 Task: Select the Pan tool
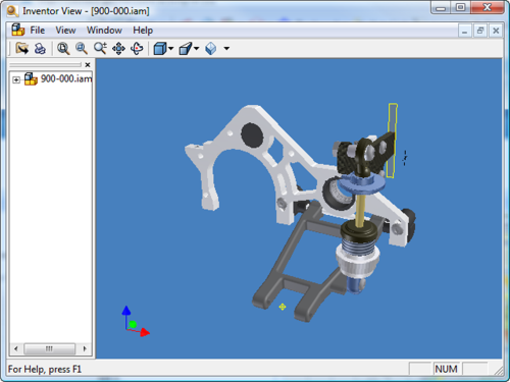(x=118, y=49)
